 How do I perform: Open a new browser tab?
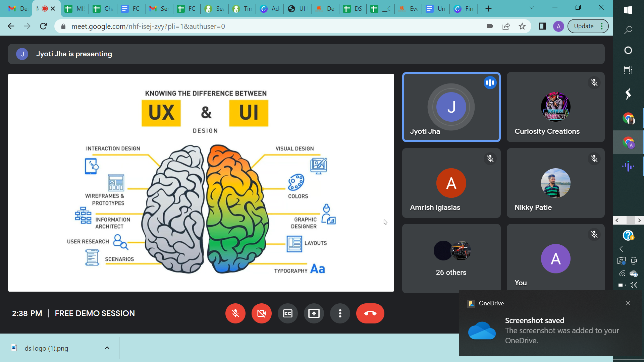coord(488,9)
